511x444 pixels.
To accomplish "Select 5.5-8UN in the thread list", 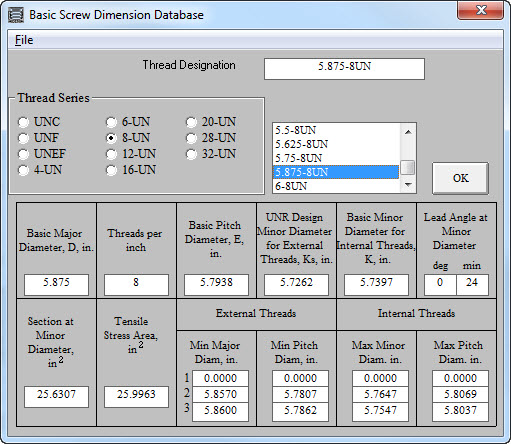I will coord(336,130).
